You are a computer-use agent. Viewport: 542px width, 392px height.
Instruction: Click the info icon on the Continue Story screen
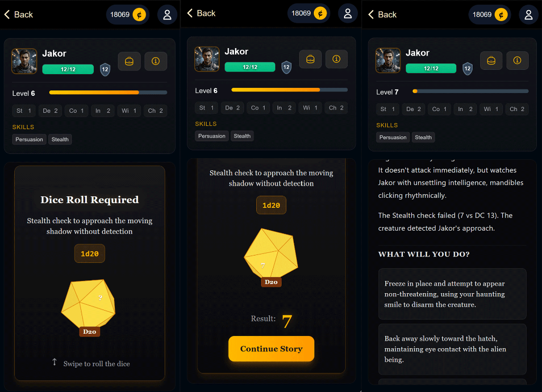pyautogui.click(x=336, y=59)
